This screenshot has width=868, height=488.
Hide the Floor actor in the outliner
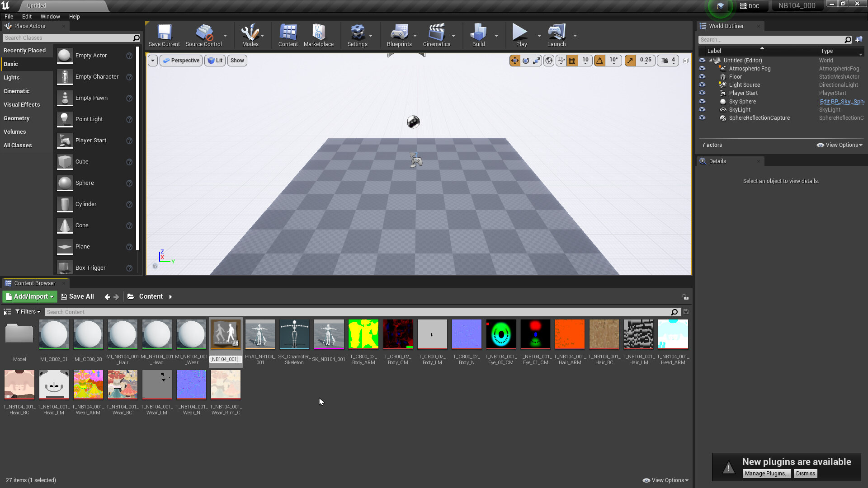tap(702, 77)
